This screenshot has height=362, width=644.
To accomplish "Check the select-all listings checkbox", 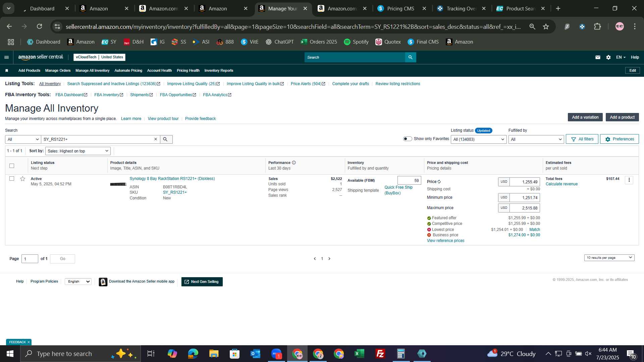I will (12, 166).
